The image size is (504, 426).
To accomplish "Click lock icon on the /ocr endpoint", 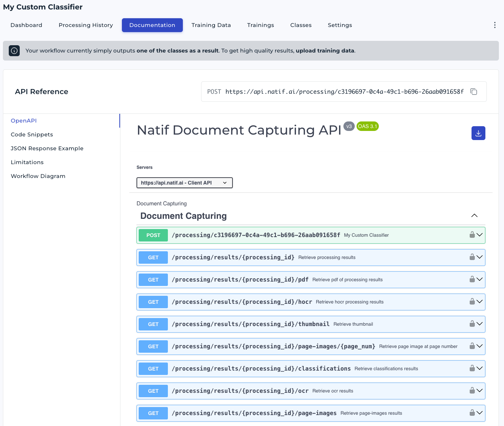I will (x=472, y=391).
